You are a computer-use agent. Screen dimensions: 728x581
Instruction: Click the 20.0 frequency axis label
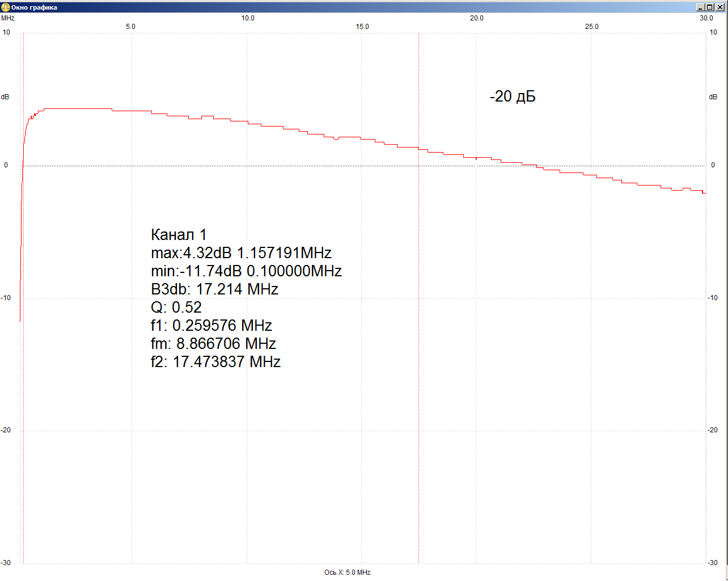pos(477,18)
